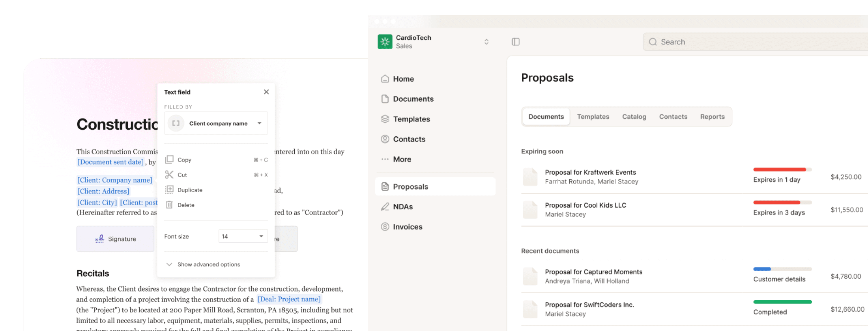868x331 pixels.
Task: Click the Expires in 3 days progress bar
Action: [x=782, y=203]
